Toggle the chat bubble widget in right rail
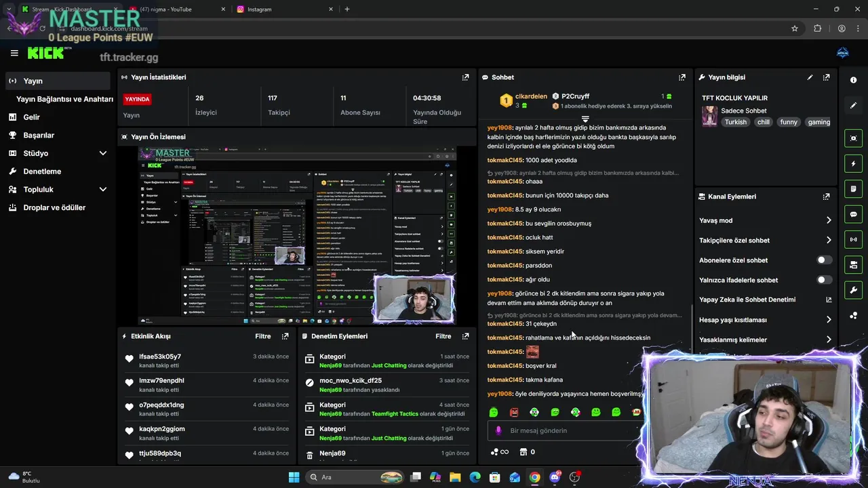Image resolution: width=868 pixels, height=488 pixels. click(853, 214)
